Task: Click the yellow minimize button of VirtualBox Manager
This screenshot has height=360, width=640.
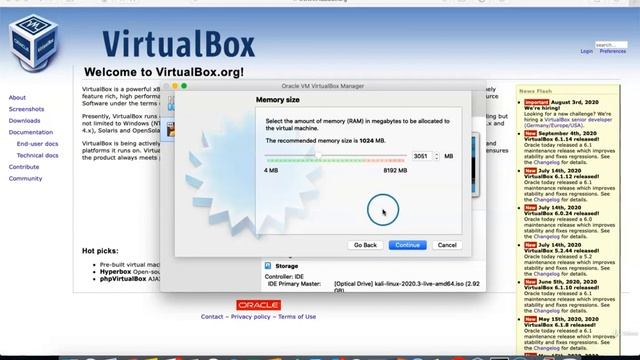Action: [175, 86]
